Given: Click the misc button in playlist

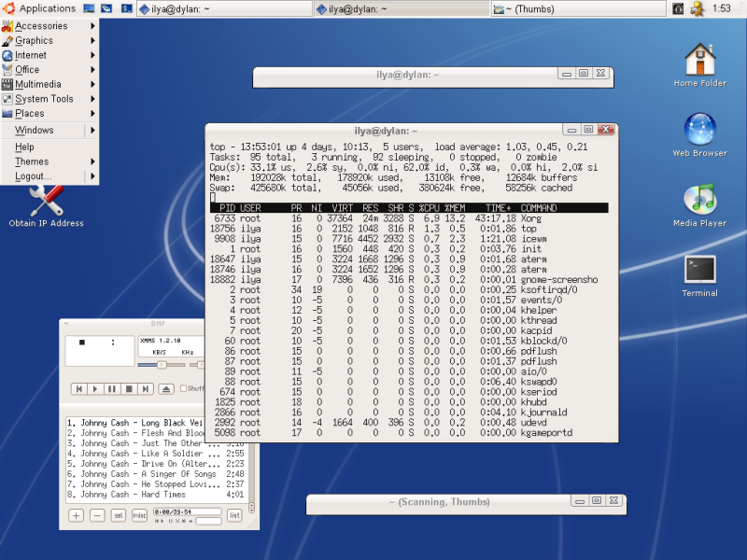Looking at the screenshot, I should 139,515.
